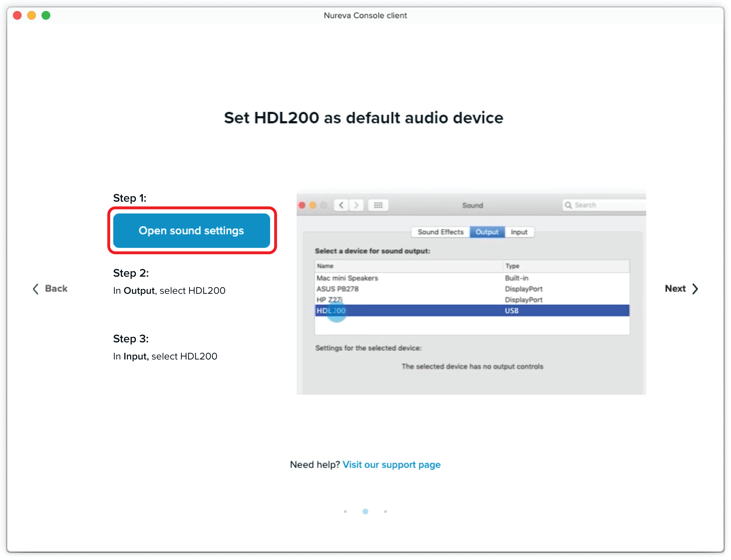731x560 pixels.
Task: Click the search magnifier icon
Action: pos(568,205)
